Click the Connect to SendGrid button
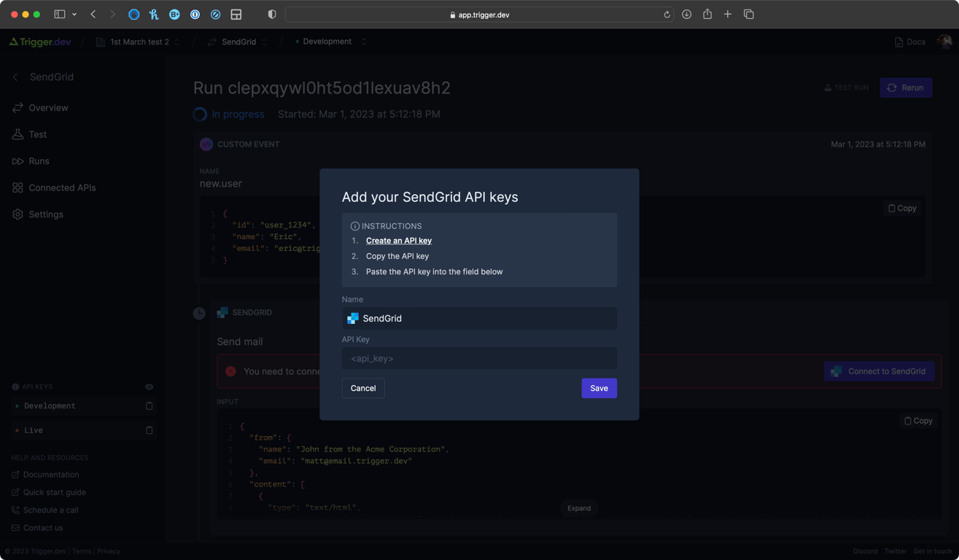This screenshot has width=959, height=560. coord(879,371)
